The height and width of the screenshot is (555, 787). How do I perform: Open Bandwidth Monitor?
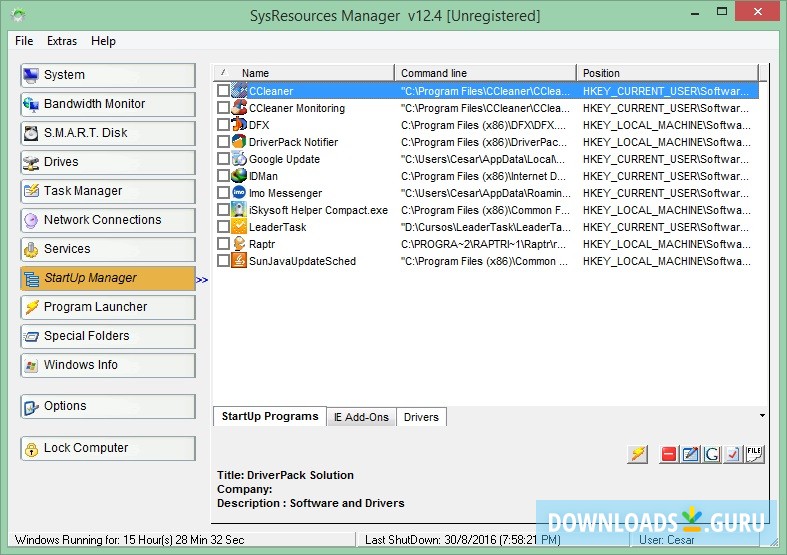(x=108, y=104)
